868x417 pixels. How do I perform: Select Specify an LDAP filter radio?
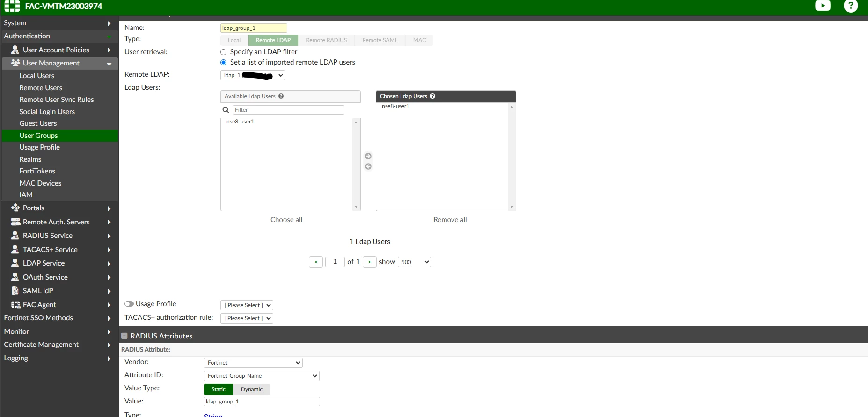[224, 52]
